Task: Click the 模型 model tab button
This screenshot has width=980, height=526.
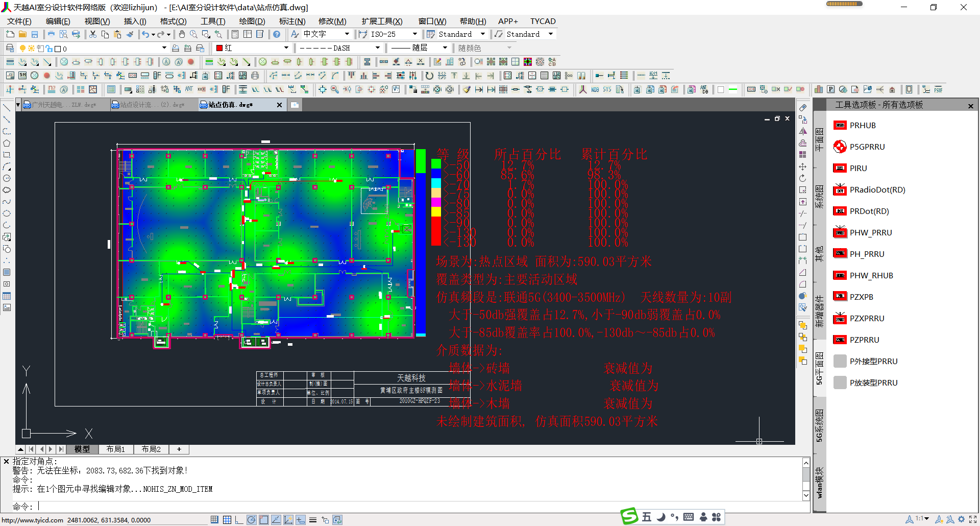Action: (82, 449)
